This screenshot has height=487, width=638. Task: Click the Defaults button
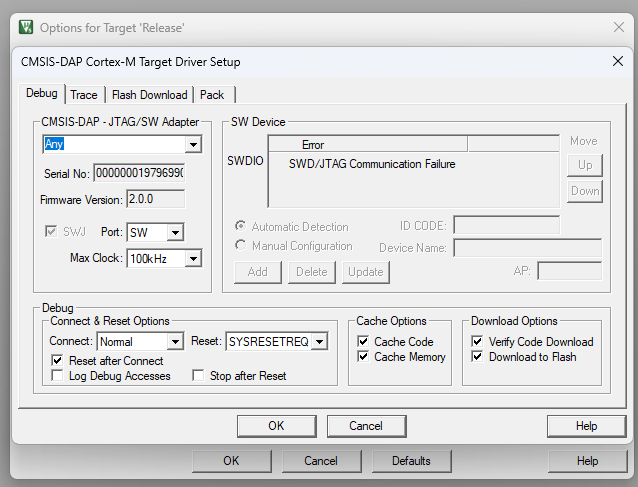[x=411, y=461]
